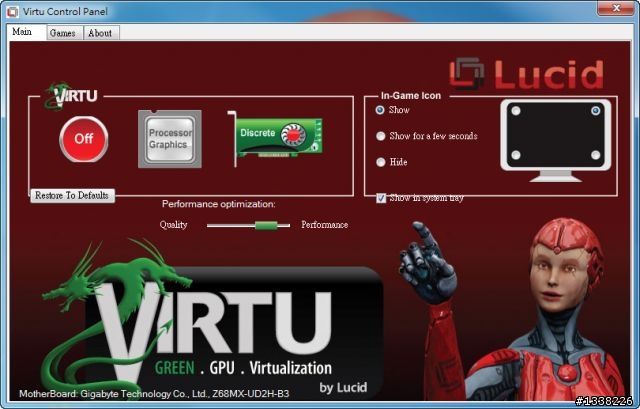Image resolution: width=640 pixels, height=409 pixels.
Task: Click the MotherBoard Gigabyte Z68MX-UD2H-B3 text
Action: click(x=154, y=394)
